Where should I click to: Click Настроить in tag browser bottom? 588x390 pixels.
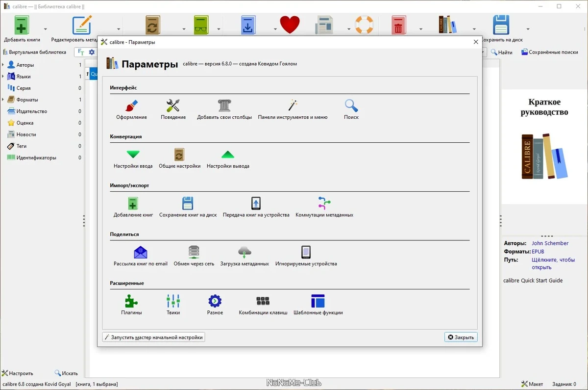pos(17,373)
